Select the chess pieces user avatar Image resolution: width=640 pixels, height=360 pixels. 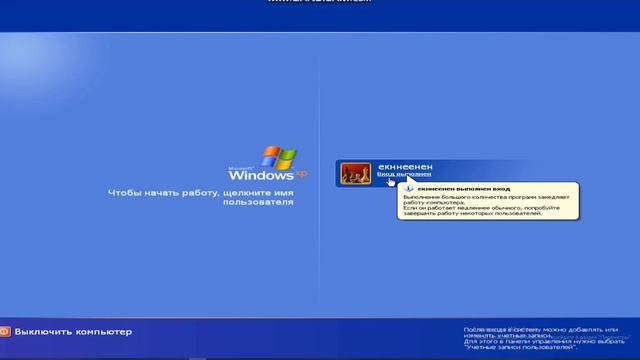point(356,173)
